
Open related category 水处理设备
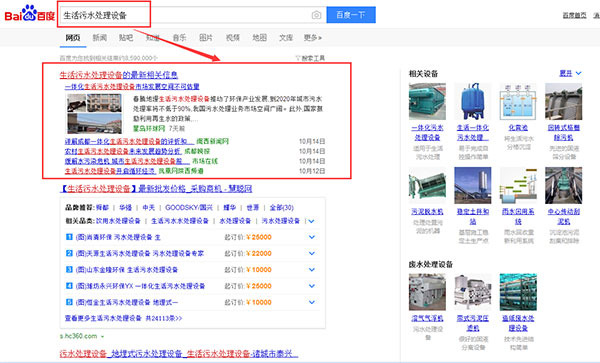coord(235,221)
